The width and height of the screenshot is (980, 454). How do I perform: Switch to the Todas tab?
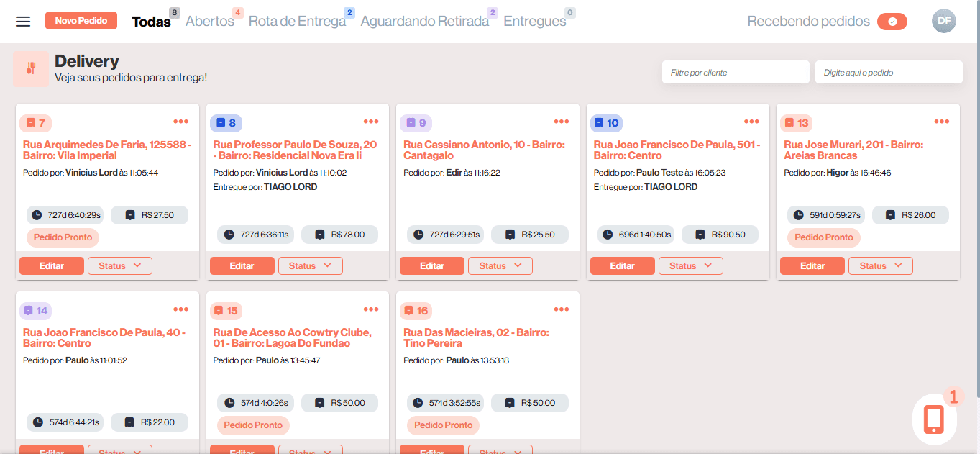coord(152,22)
